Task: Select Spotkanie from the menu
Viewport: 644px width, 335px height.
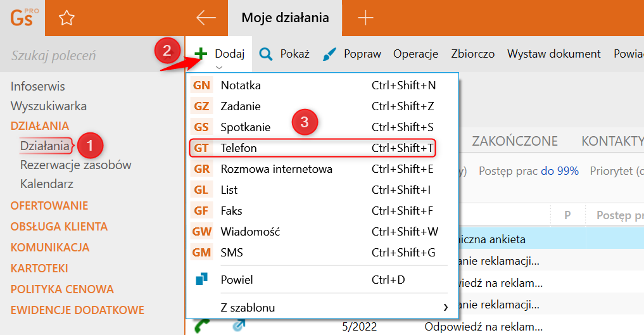Action: point(245,127)
